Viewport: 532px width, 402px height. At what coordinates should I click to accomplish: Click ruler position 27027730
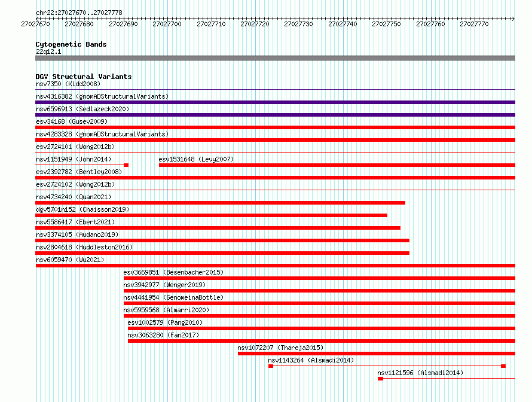(298, 24)
